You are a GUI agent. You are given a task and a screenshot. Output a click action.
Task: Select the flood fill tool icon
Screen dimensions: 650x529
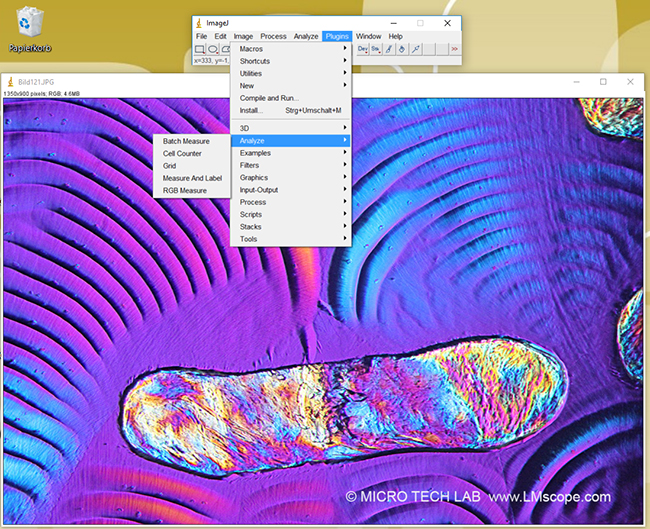(402, 49)
